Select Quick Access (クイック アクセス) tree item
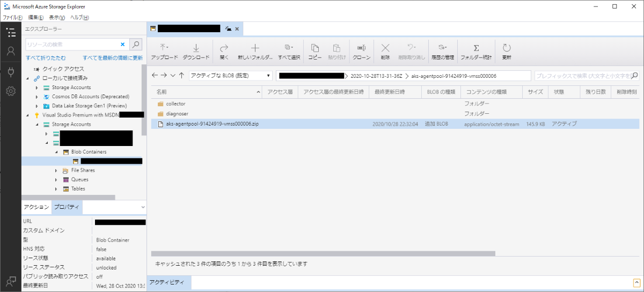Viewport: 644px width, 292px height. [63, 69]
